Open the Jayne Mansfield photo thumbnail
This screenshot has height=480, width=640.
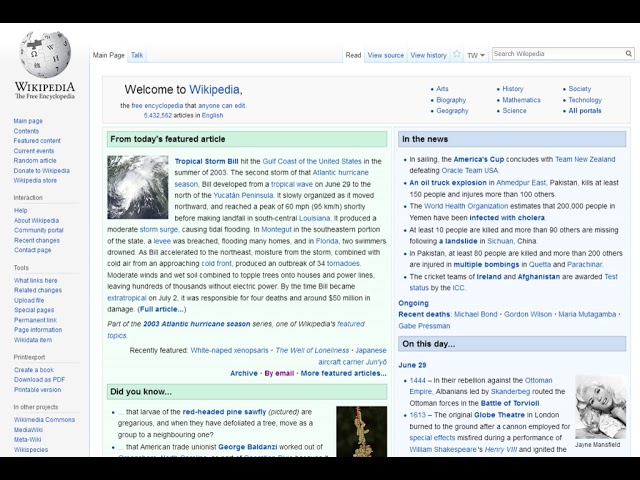(600, 407)
